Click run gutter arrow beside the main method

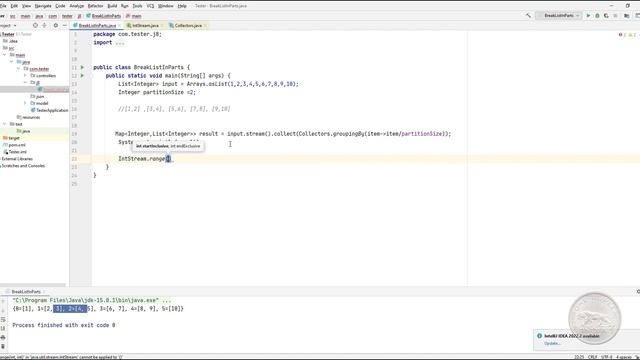tap(82, 76)
